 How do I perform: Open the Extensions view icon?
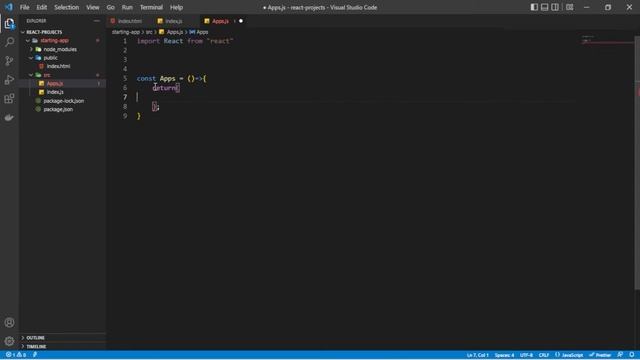9,98
